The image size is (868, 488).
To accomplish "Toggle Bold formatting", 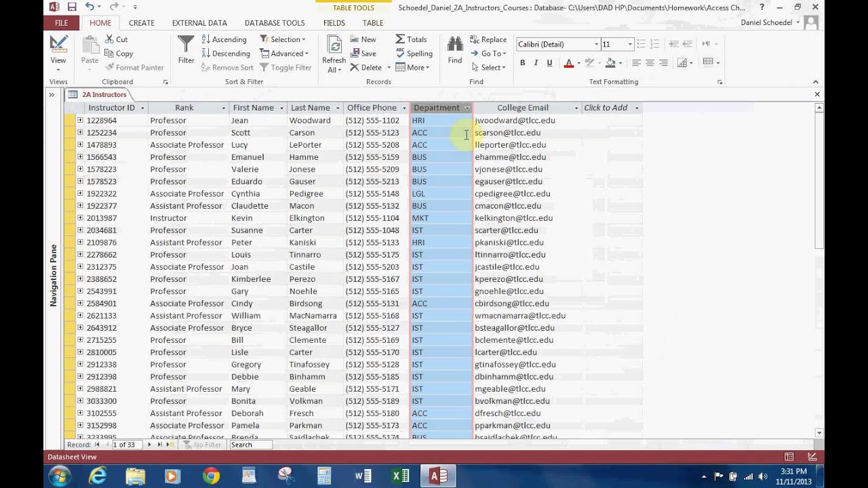I will [x=522, y=63].
